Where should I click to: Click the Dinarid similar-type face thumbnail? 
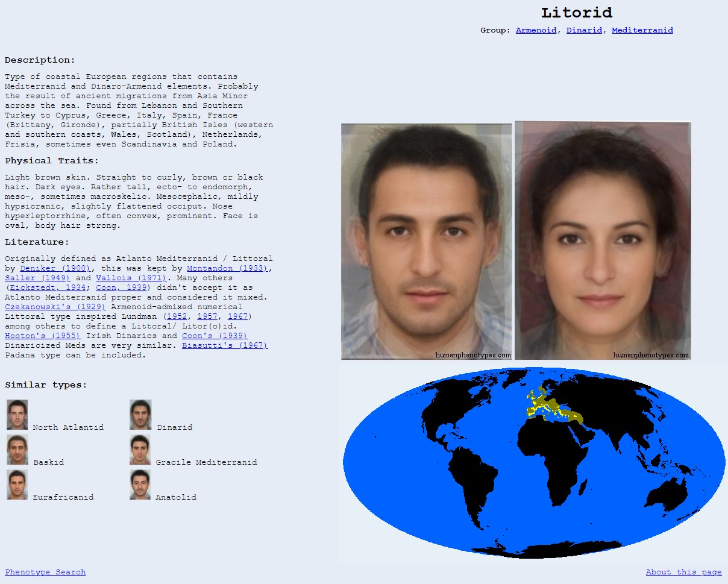coord(140,415)
